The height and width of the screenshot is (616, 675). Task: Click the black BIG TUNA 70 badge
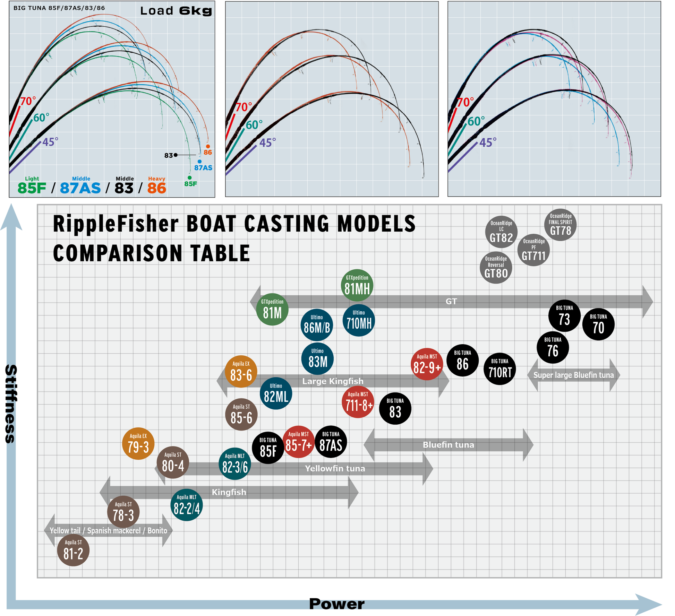click(x=598, y=324)
